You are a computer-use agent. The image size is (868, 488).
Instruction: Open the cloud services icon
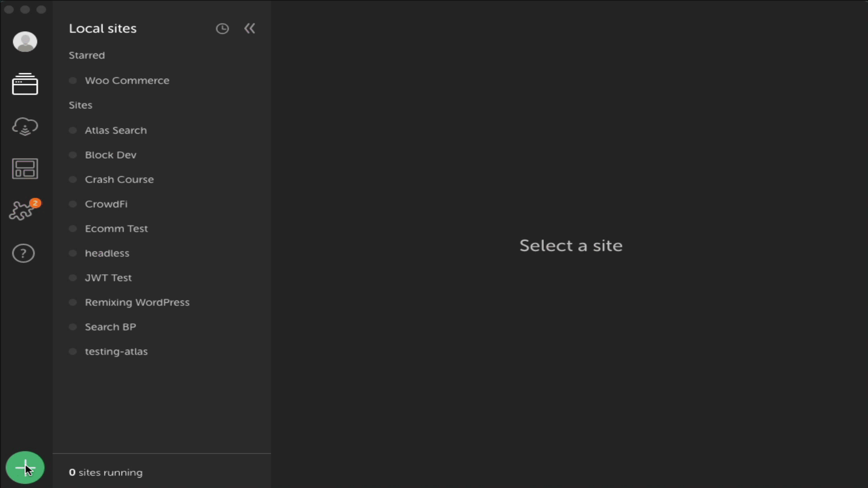[x=25, y=127]
